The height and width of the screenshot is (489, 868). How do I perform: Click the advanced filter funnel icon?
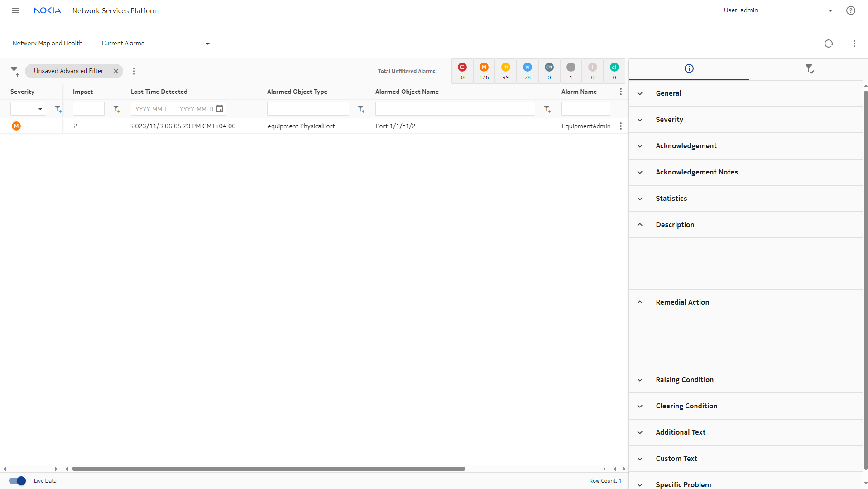click(15, 71)
